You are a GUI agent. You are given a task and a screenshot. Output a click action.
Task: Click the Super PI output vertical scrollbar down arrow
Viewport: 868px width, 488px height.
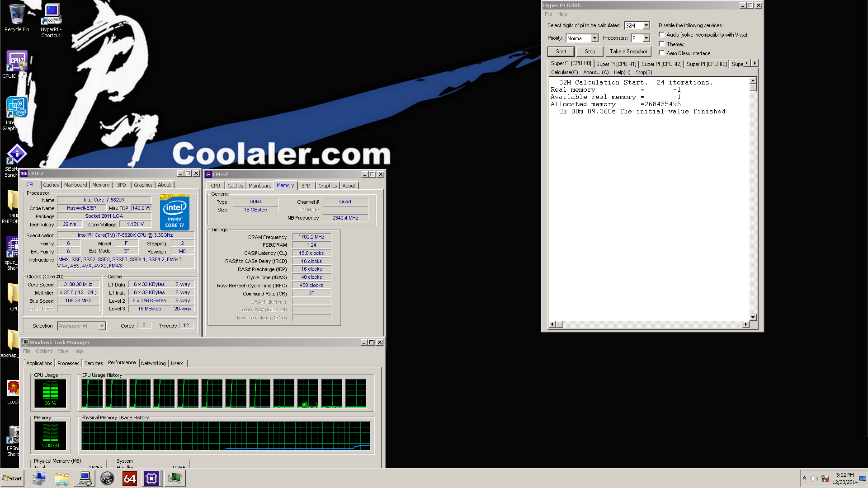click(753, 317)
